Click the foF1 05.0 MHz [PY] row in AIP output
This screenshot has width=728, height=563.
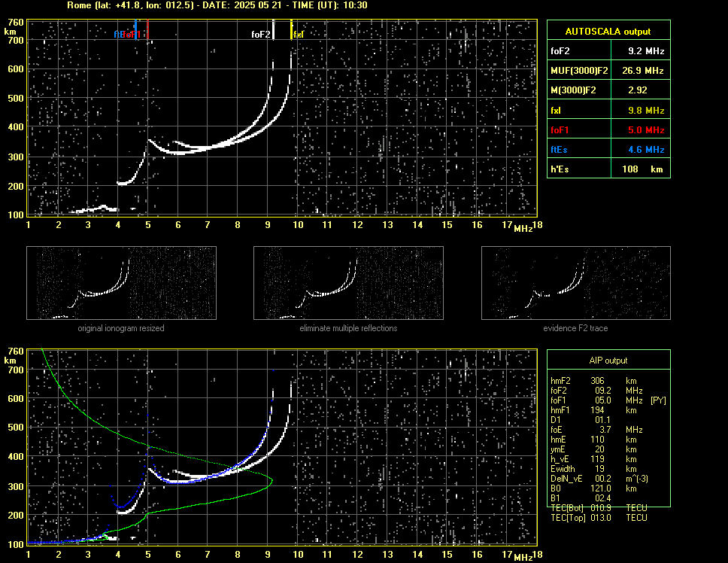608,400
